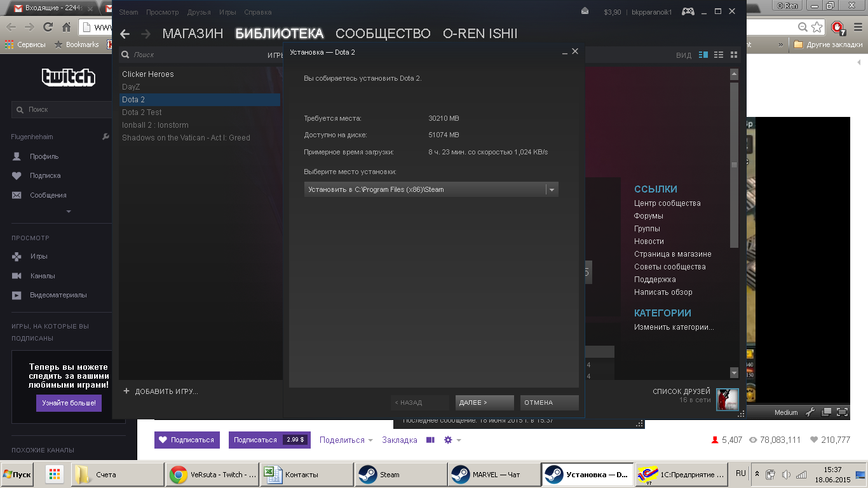Click Подписаться 2.99 $ subscribe button
This screenshot has height=488, width=868.
click(x=269, y=440)
